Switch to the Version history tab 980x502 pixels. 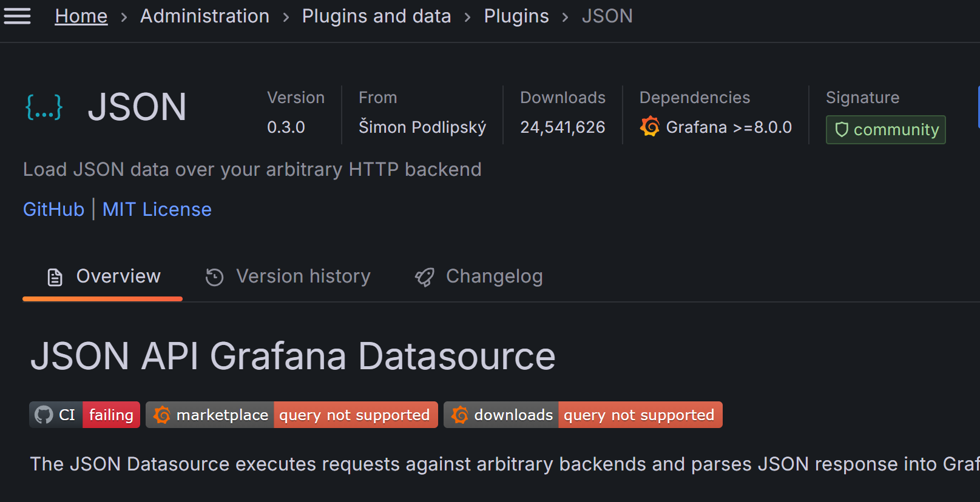[288, 276]
